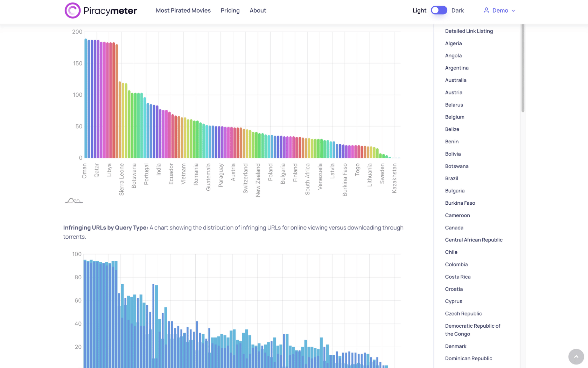Select Detailed Link Listing in sidebar
Screen dimensions: 588x368
click(x=469, y=31)
